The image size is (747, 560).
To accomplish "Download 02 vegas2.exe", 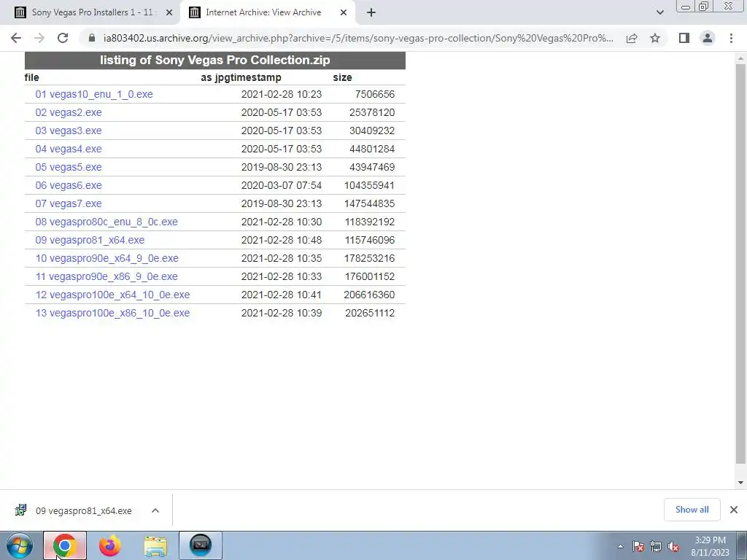I will coord(68,112).
